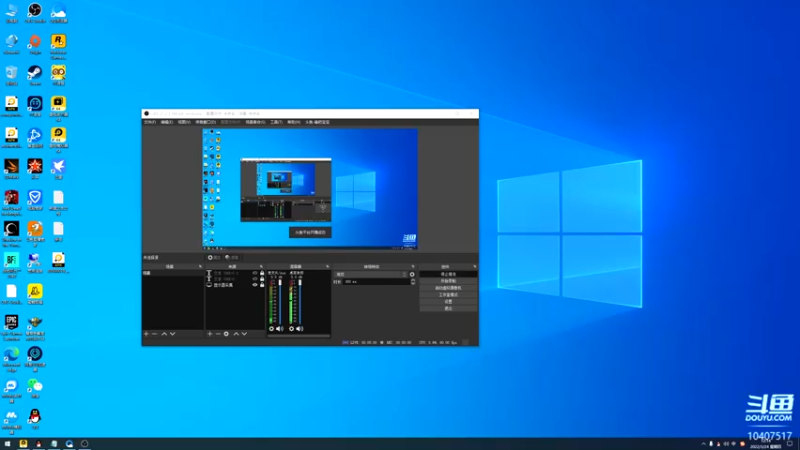This screenshot has height=450, width=800.
Task: Open Battlefield 1 desktop shortcut
Action: [x=11, y=265]
